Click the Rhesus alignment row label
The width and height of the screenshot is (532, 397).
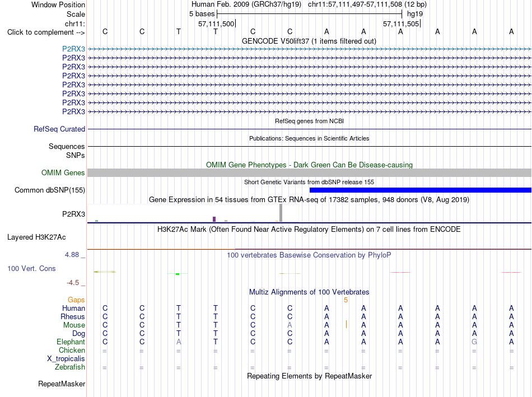pos(73,316)
